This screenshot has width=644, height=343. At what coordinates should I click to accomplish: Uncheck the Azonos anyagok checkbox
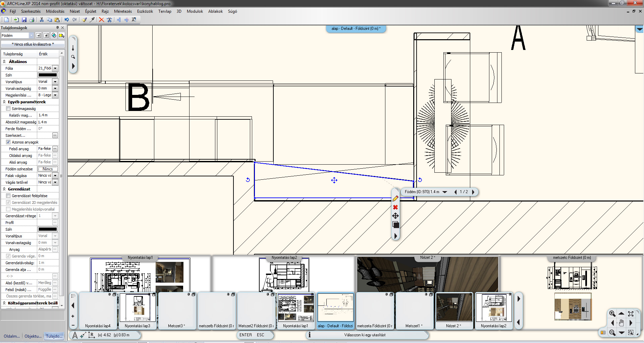click(8, 142)
